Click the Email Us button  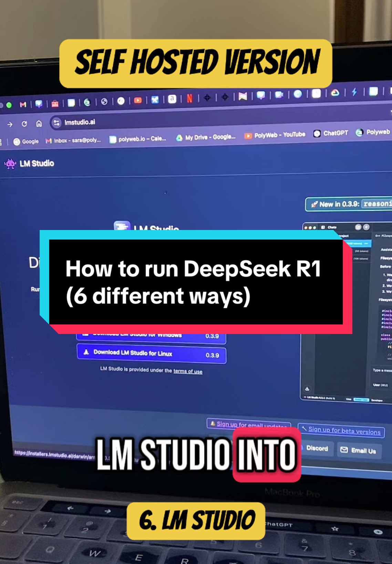(359, 450)
